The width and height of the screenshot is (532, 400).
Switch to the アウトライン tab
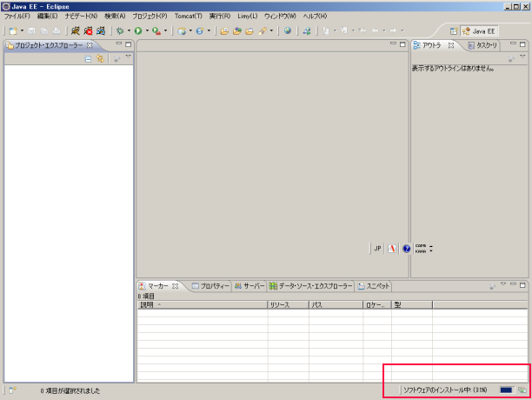point(431,45)
